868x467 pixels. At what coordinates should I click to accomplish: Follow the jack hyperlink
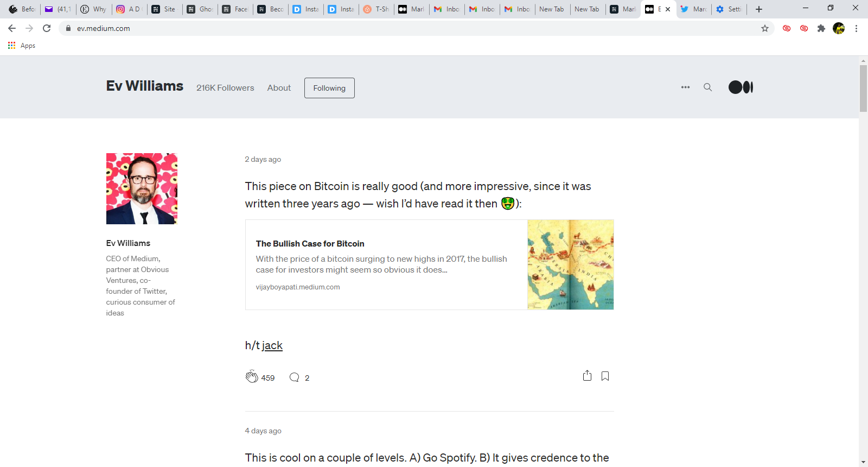(x=272, y=345)
